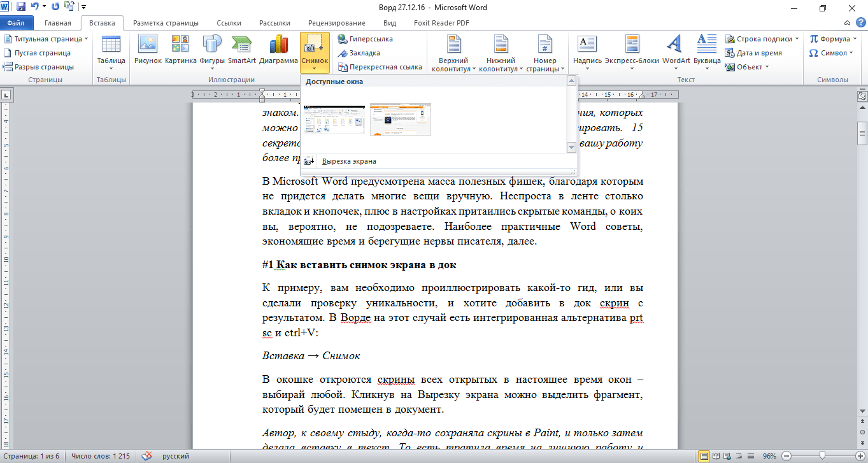Switch to the Рецензирование tab
This screenshot has width=868, height=463.
click(x=337, y=23)
